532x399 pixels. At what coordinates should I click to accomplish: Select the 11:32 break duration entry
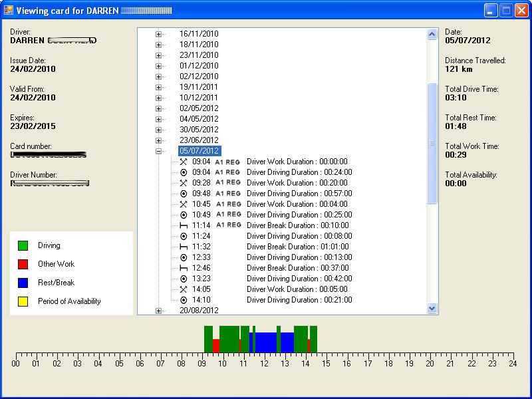(299, 247)
